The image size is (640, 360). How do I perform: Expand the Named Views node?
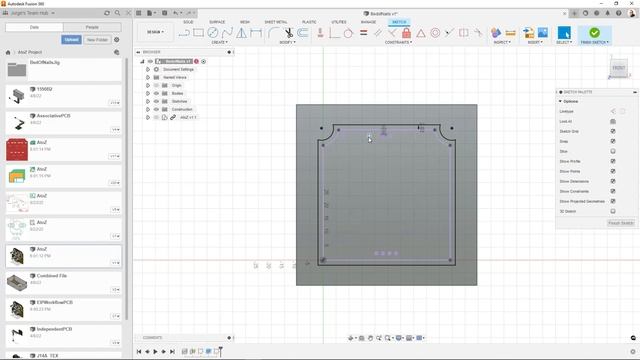148,77
